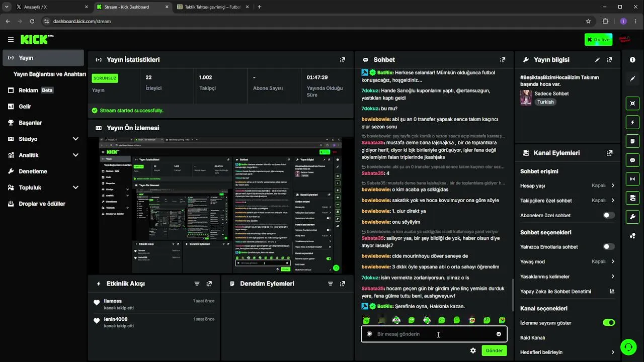
Task: Click the Go live button
Action: (x=598, y=40)
